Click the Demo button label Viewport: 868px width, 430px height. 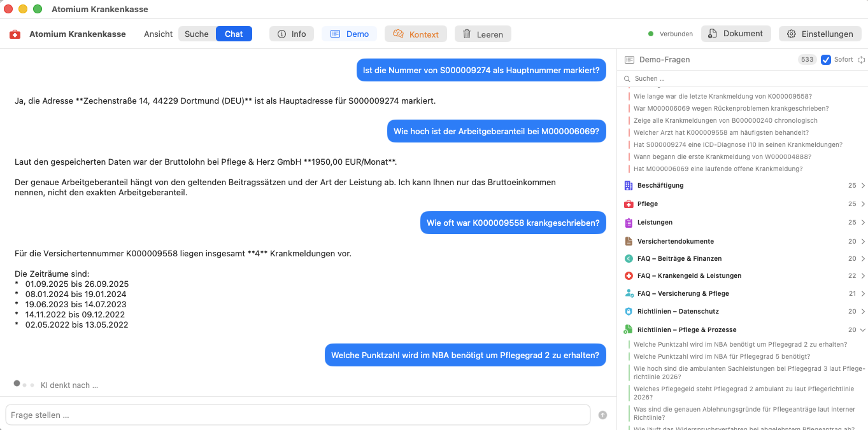click(x=358, y=34)
